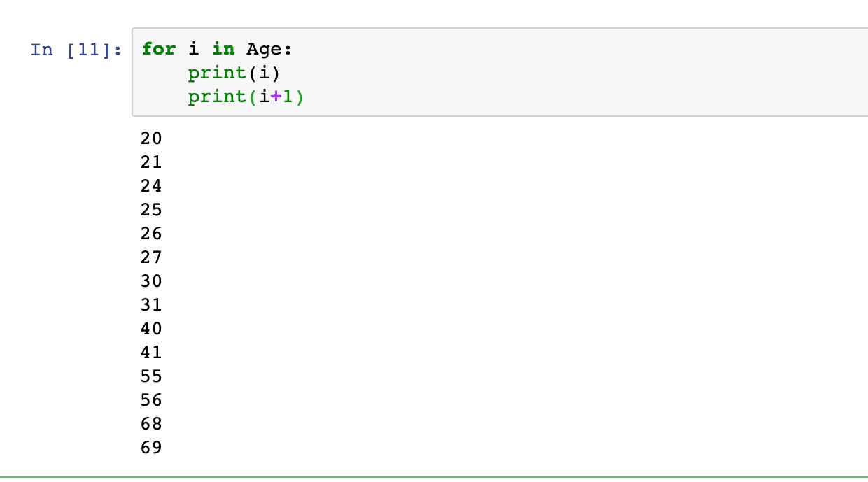Click the output value 27
Screen dimensions: 868x482
point(151,257)
